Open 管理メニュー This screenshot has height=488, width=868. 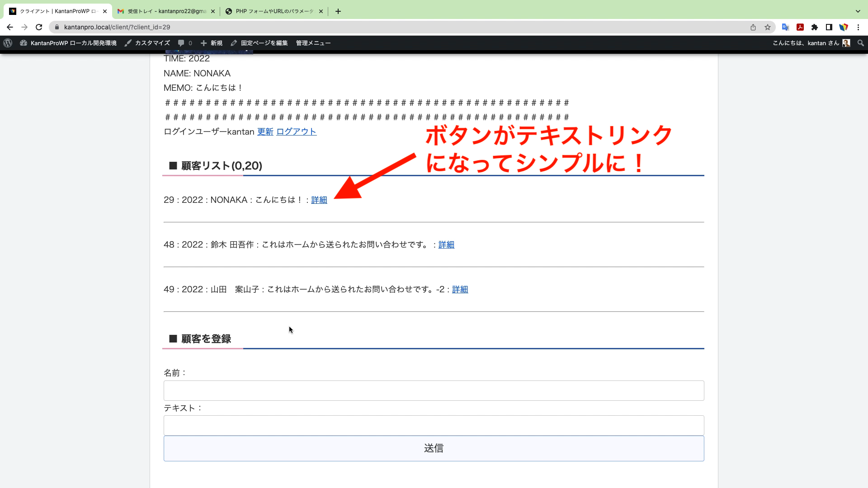pyautogui.click(x=313, y=43)
